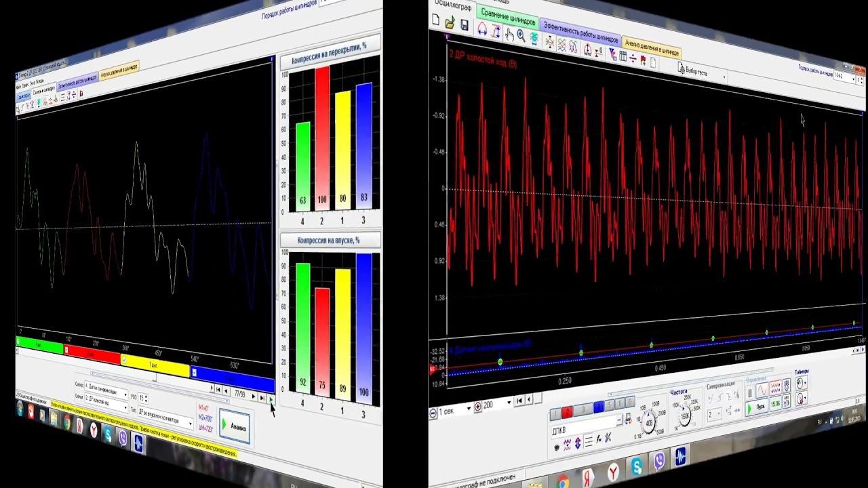Select the multi-waveform mode icon
Image resolution: width=868 pixels, height=488 pixels.
point(775,387)
